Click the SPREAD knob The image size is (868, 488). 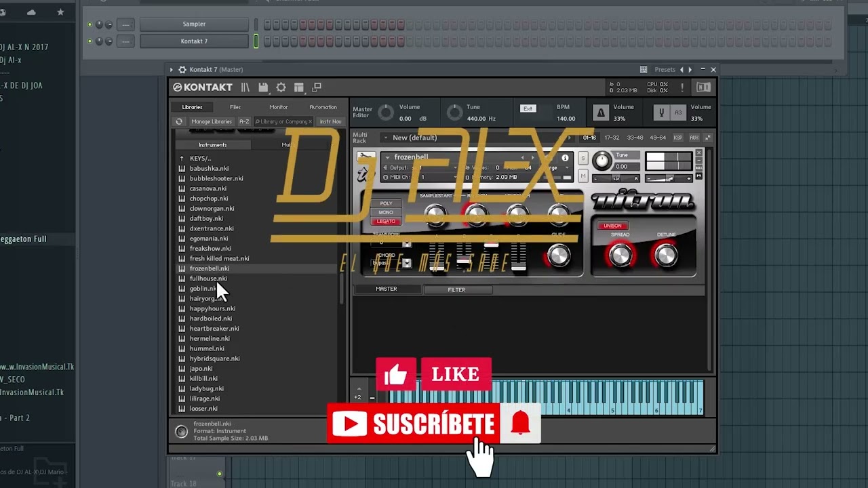click(620, 255)
